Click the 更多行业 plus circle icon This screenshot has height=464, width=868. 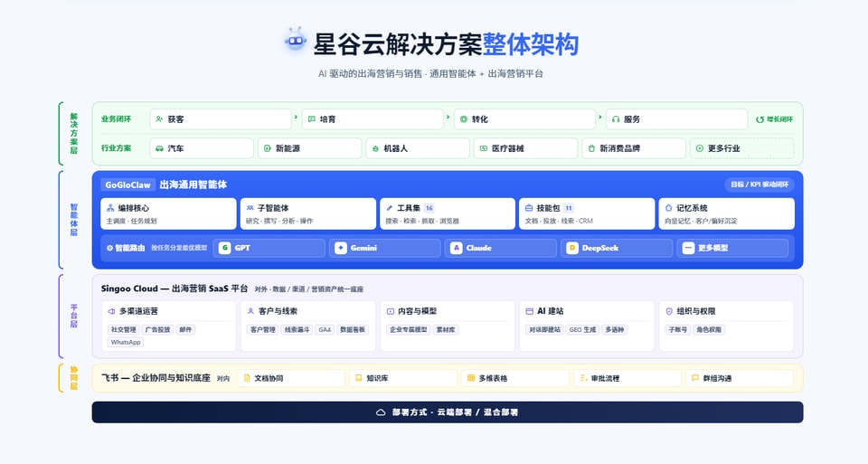click(x=700, y=148)
